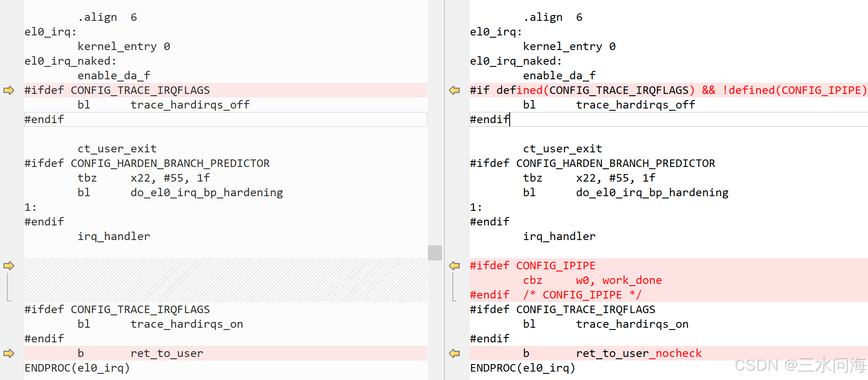Viewport: 868px width, 380px height.
Task: Click right pane 'ENDPROC(el0_irq)' line
Action: (x=522, y=368)
